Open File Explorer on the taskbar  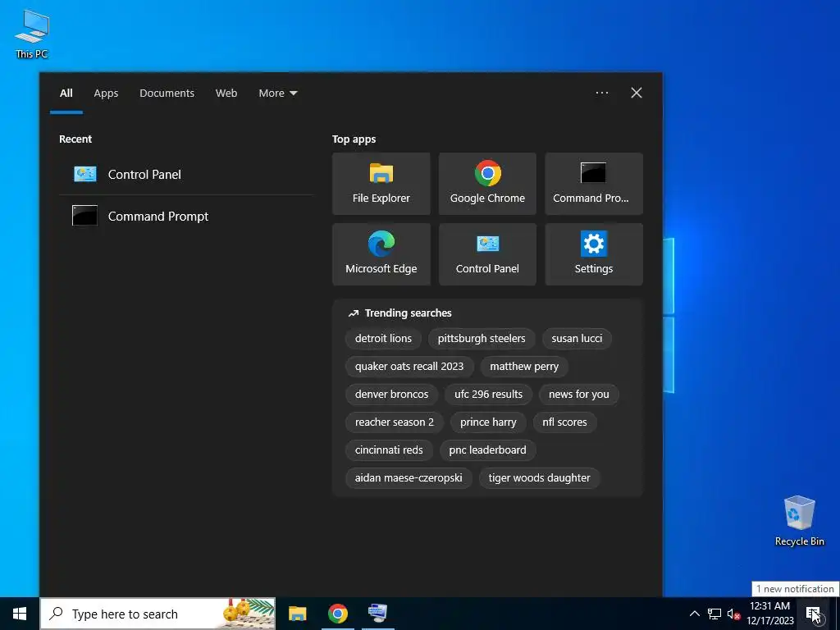click(x=297, y=614)
